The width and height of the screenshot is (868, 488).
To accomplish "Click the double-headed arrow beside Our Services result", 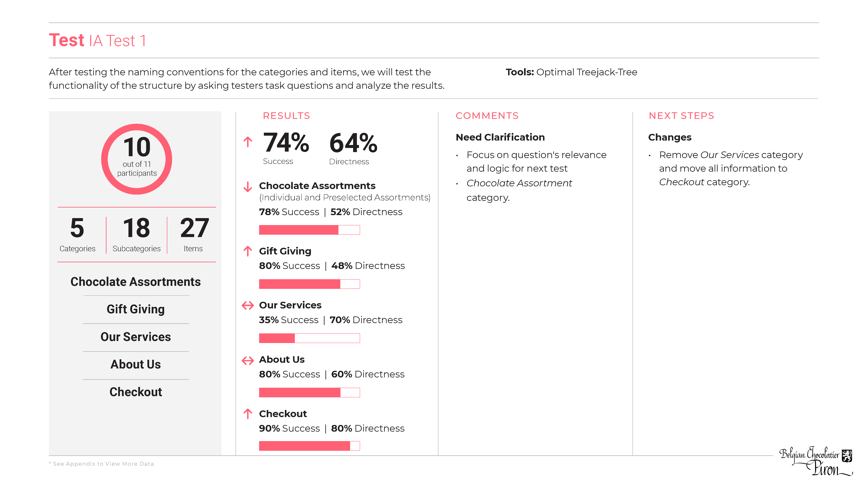I will [248, 305].
